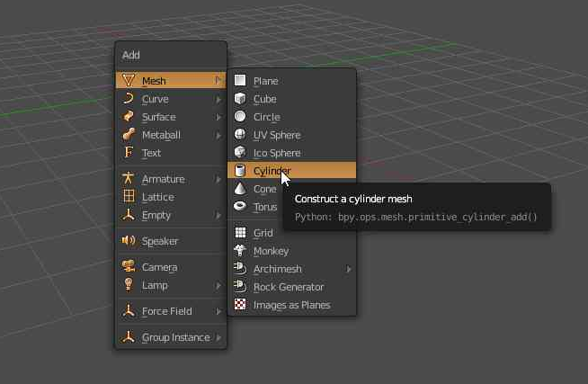588x384 pixels.
Task: Add a UV Sphere mesh
Action: click(x=291, y=135)
